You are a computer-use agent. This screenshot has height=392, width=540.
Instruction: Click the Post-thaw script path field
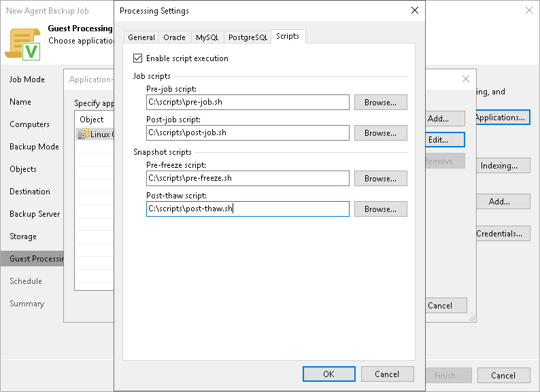248,209
